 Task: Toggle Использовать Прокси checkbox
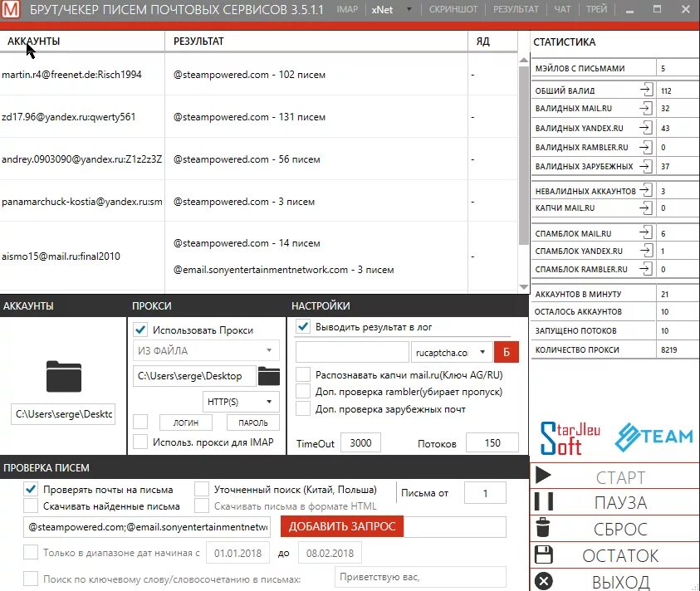(x=140, y=330)
